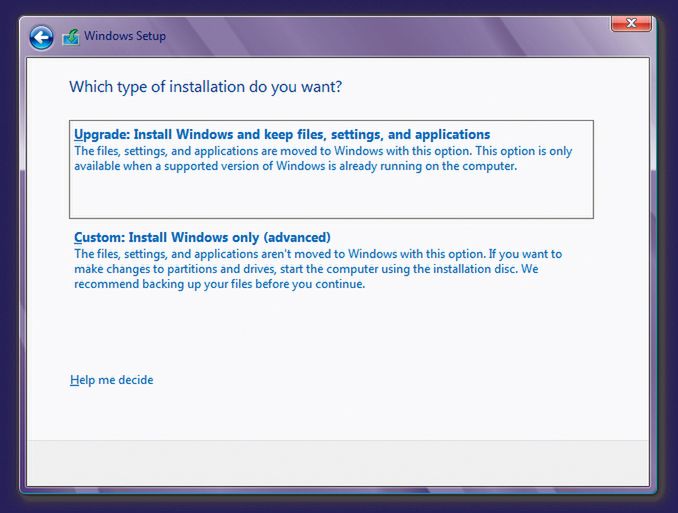
Task: Click the dark purple background outside the window
Action: point(337,504)
